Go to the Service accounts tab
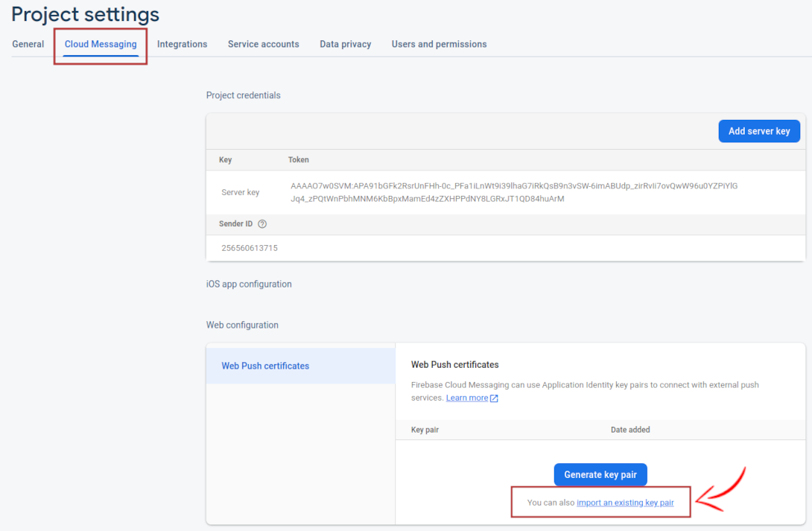 coord(263,44)
